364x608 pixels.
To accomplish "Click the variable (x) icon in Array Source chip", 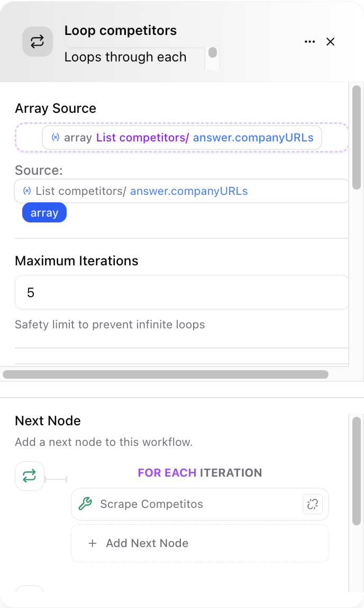I will coord(54,137).
